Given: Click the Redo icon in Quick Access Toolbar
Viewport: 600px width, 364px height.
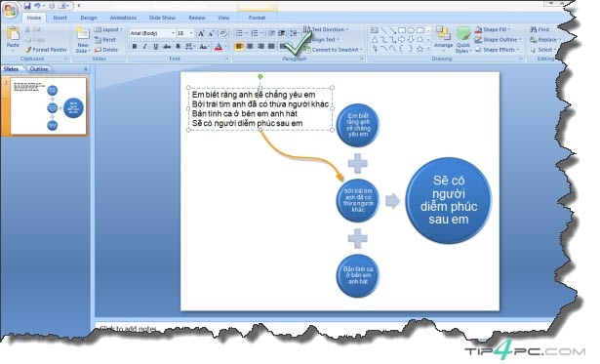Looking at the screenshot, I should tap(52, 6).
